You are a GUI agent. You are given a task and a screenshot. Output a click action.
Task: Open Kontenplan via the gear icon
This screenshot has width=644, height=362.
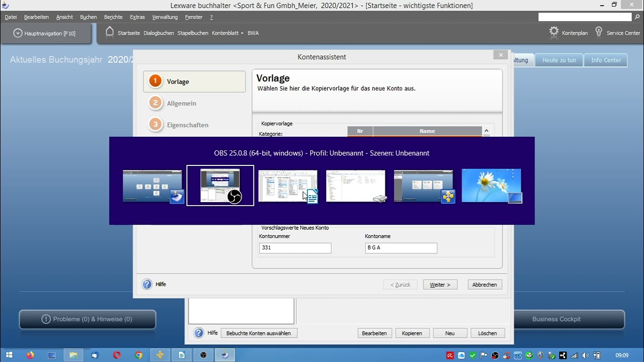554,32
